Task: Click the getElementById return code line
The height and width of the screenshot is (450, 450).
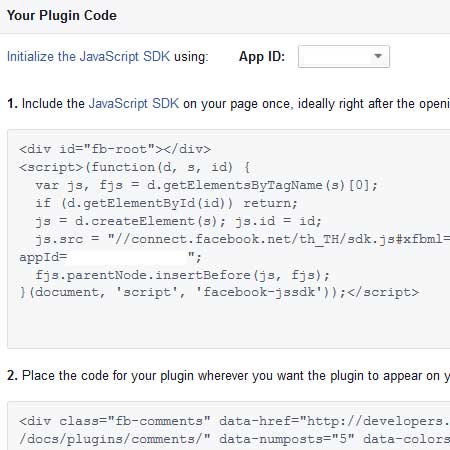Action: point(166,203)
